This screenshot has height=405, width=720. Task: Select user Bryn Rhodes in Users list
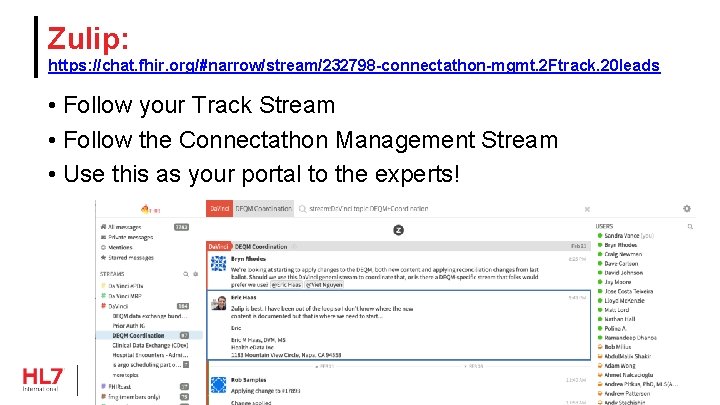620,245
